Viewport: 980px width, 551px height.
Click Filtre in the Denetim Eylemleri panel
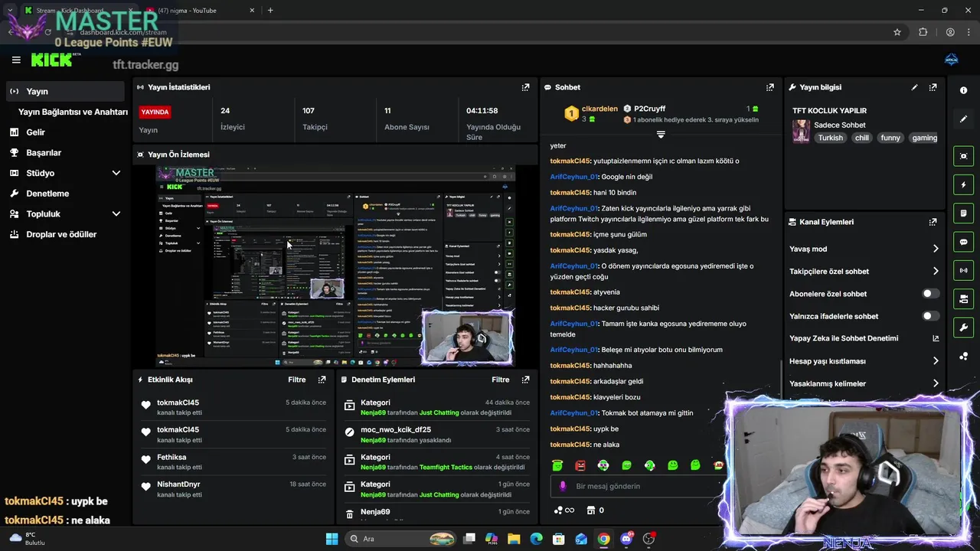click(501, 380)
